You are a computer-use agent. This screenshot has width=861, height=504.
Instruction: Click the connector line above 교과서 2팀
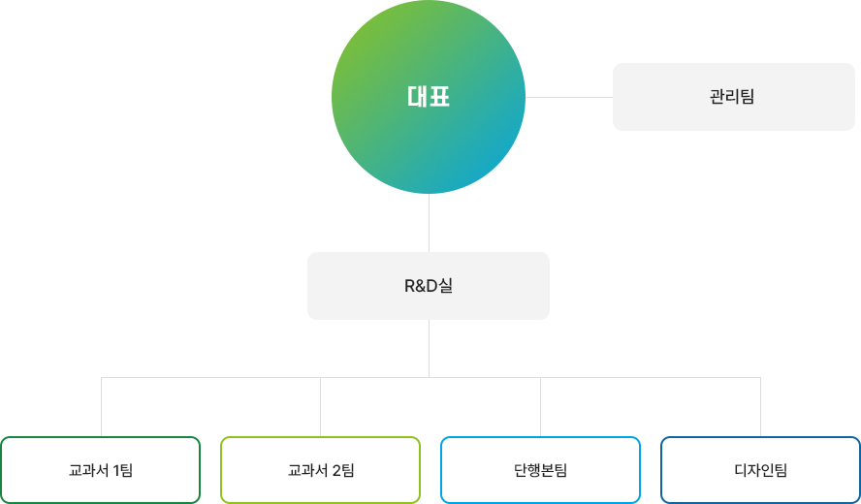321,407
